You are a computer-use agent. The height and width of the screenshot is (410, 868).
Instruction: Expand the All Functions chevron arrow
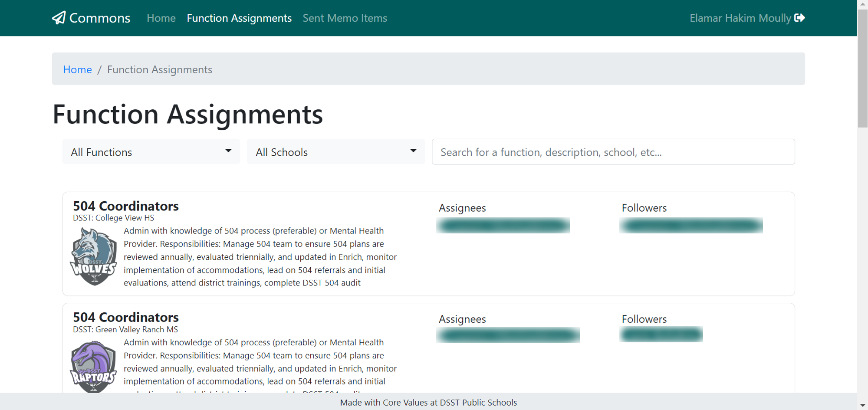pyautogui.click(x=229, y=152)
